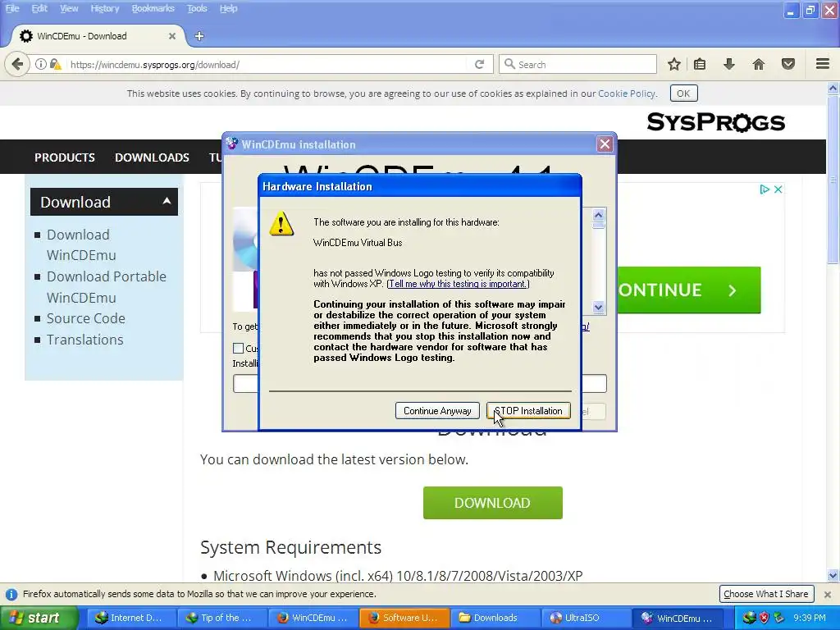Open the Tools menu
The width and height of the screenshot is (840, 630).
(197, 8)
